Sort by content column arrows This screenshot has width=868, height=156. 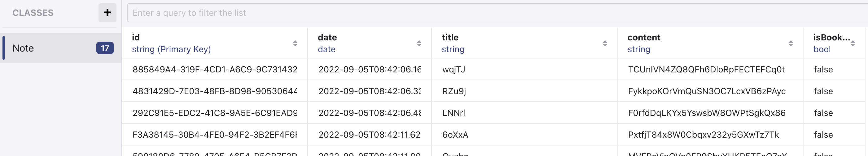tap(791, 43)
